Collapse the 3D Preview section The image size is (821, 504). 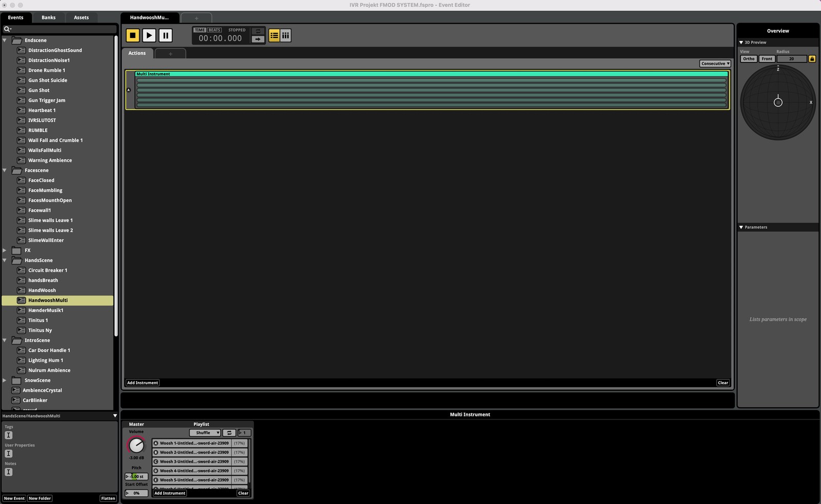[x=741, y=43]
